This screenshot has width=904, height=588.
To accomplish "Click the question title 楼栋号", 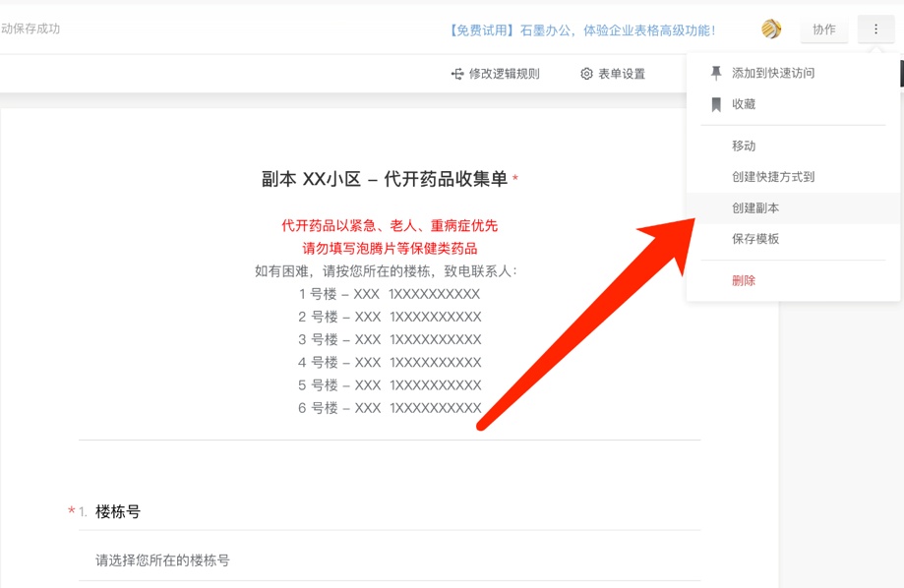I will [x=118, y=511].
